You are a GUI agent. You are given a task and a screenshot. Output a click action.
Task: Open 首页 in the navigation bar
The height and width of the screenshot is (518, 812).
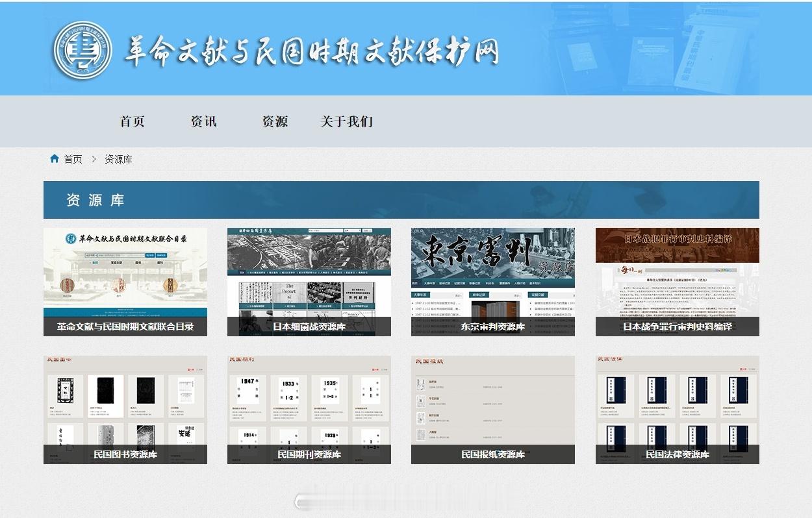(133, 121)
